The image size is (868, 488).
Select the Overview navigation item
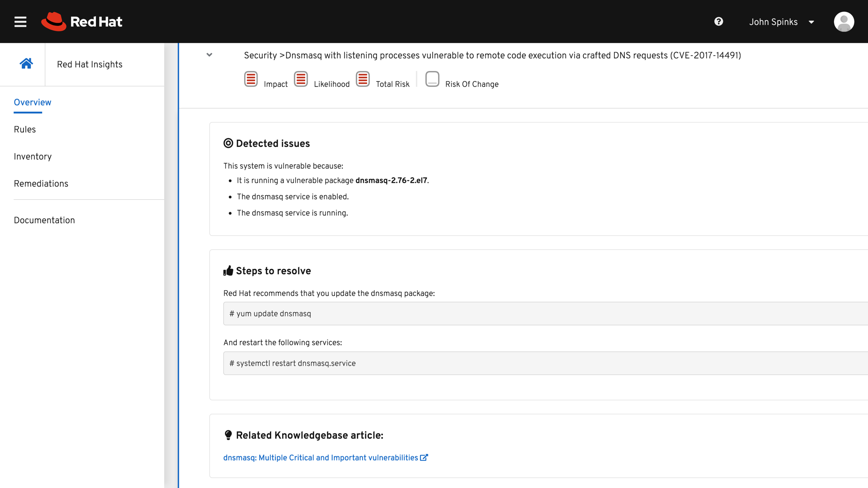tap(33, 103)
